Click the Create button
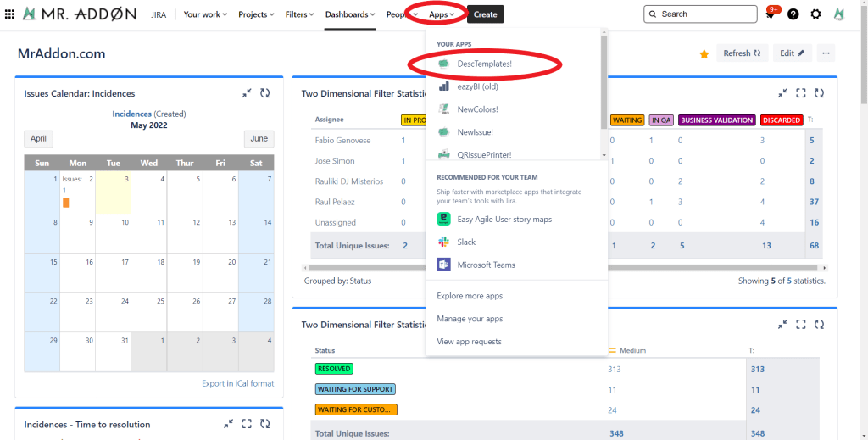Screen dimensions: 868x440 click(x=485, y=14)
